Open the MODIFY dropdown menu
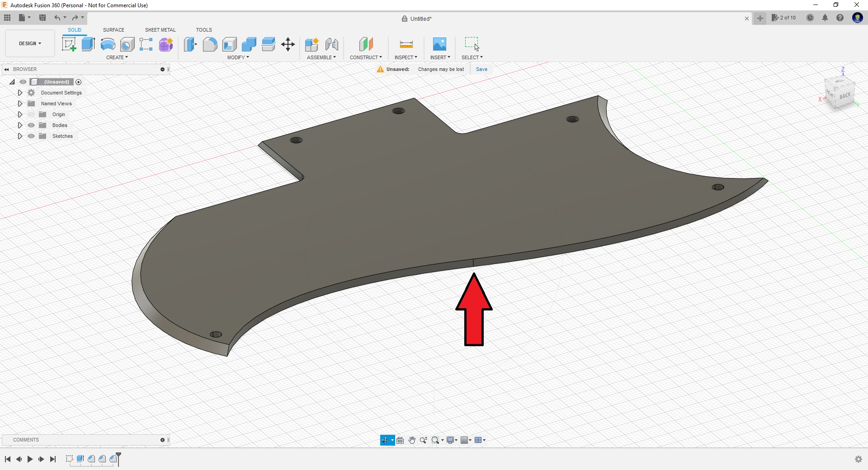 click(x=238, y=57)
